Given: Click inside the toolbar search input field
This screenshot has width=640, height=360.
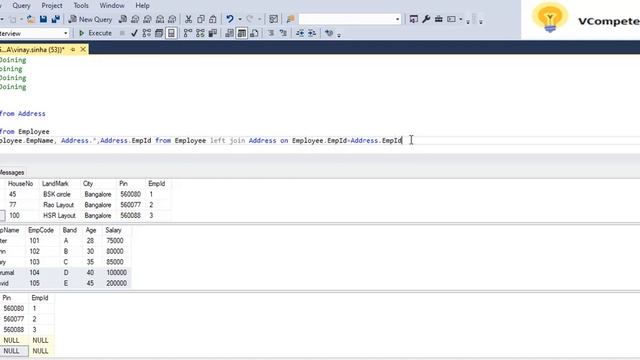Looking at the screenshot, I should tap(346, 19).
